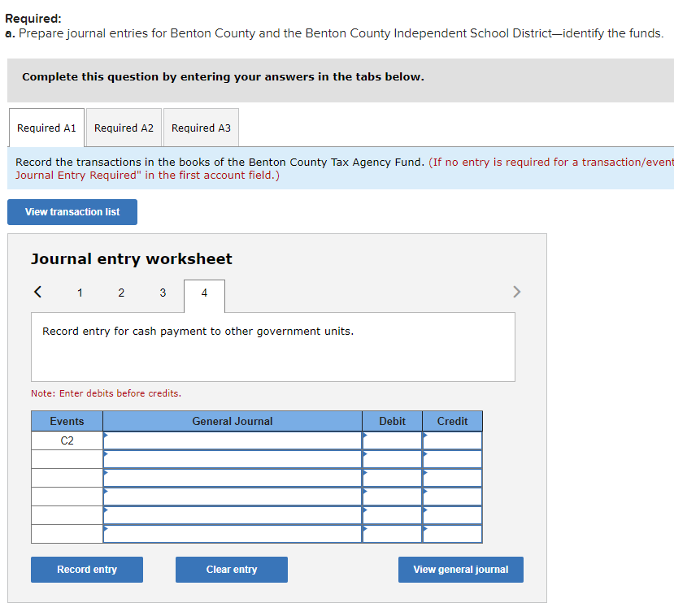Click Clear entry button
This screenshot has width=674, height=616.
pyautogui.click(x=232, y=570)
